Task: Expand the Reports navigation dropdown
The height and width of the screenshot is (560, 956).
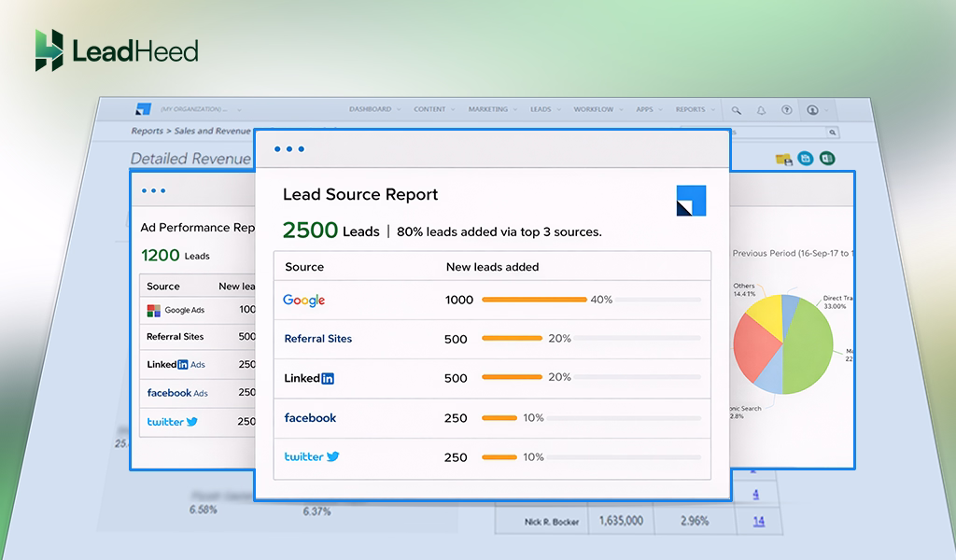Action: (693, 108)
